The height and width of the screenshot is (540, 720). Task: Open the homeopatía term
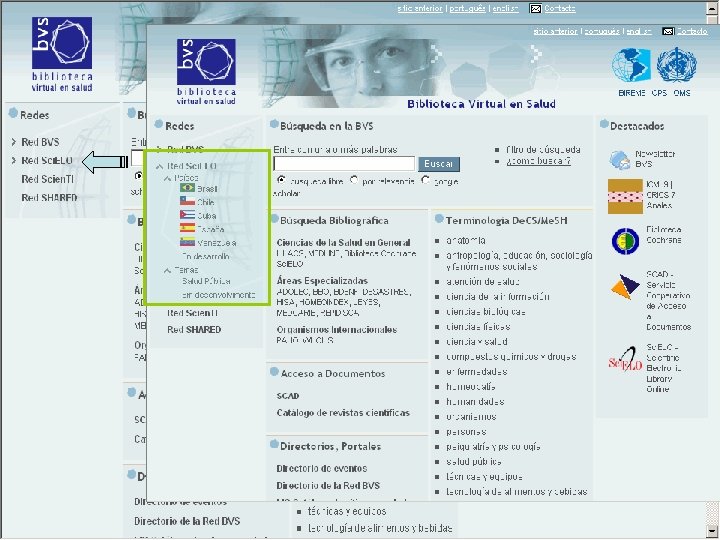tap(471, 387)
